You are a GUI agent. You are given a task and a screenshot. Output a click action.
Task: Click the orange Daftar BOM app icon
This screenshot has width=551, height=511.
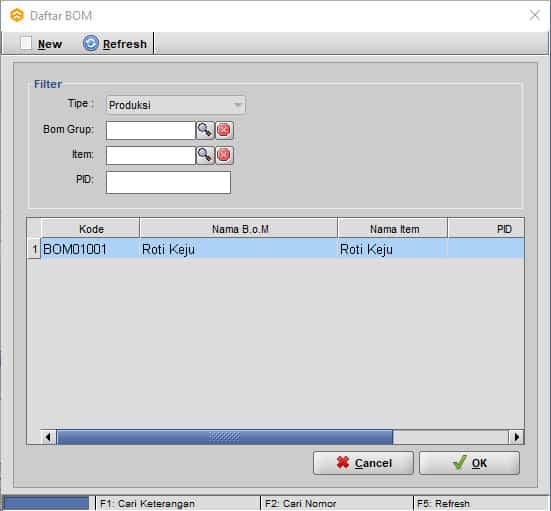pos(17,15)
